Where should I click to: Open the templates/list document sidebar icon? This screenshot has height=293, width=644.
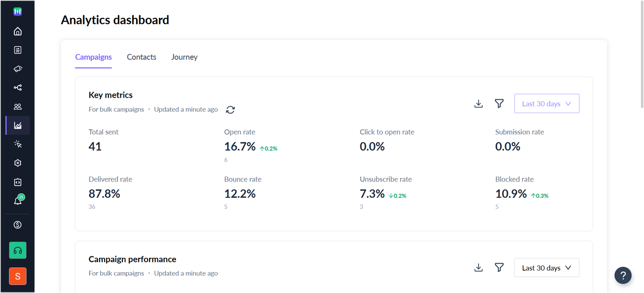(x=18, y=50)
